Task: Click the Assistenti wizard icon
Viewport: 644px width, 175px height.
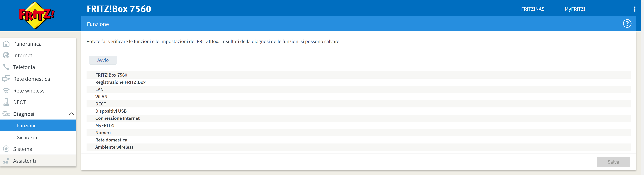Action: coord(6,161)
